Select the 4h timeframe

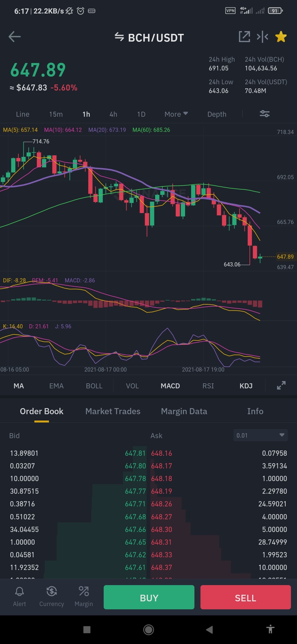point(113,114)
